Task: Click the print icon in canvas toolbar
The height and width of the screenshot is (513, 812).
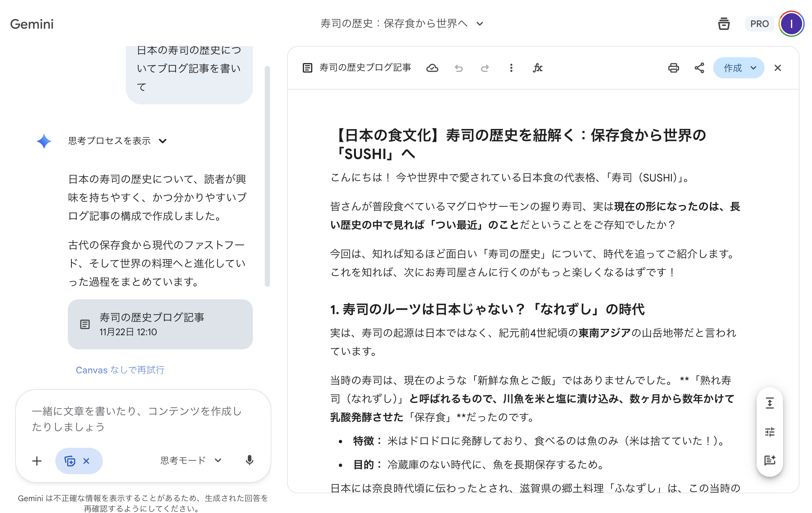Action: (x=673, y=68)
